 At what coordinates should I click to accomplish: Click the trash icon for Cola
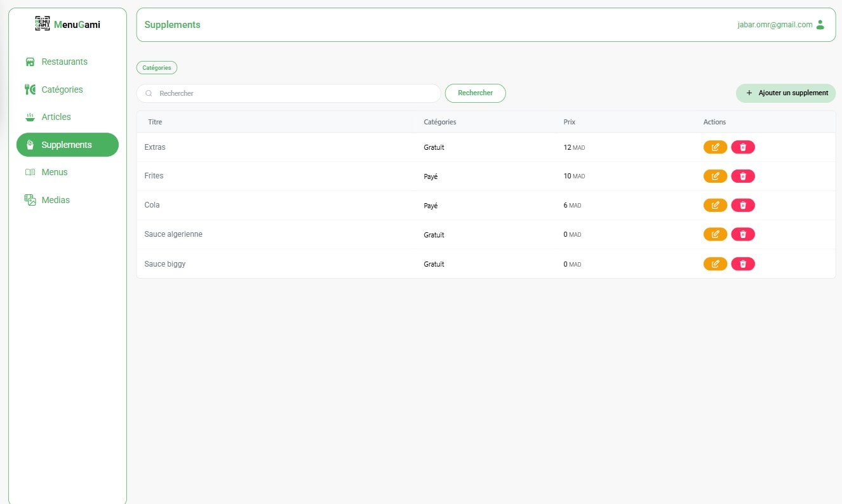743,206
